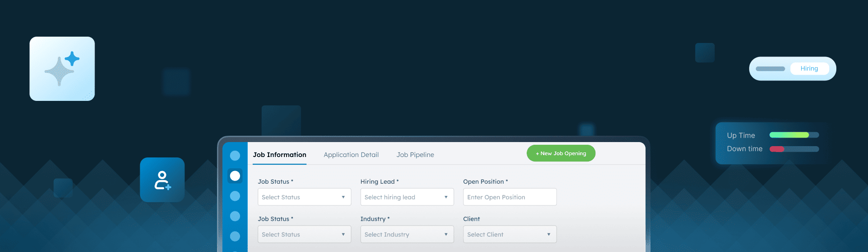Screen dimensions: 868x252
Task: Click the add user icon tile
Action: [x=162, y=180]
